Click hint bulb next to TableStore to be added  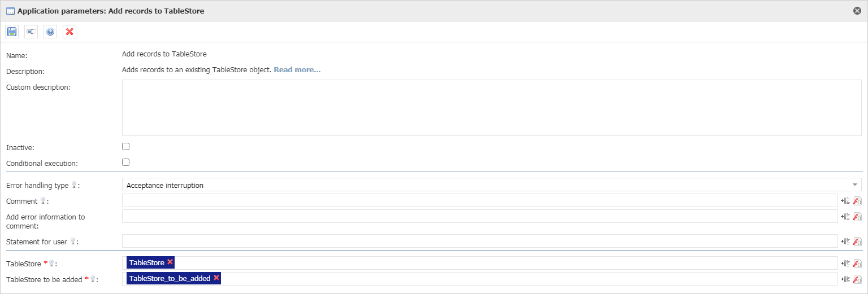pos(92,279)
